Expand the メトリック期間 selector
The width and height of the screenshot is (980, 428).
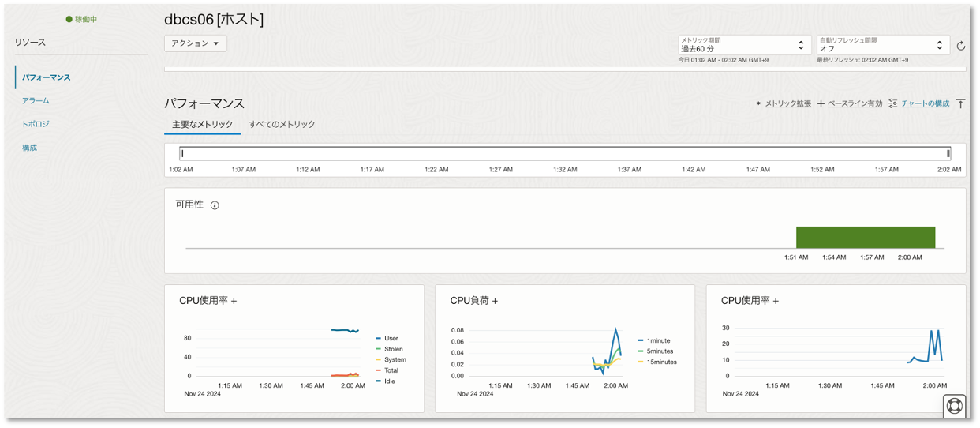(745, 45)
